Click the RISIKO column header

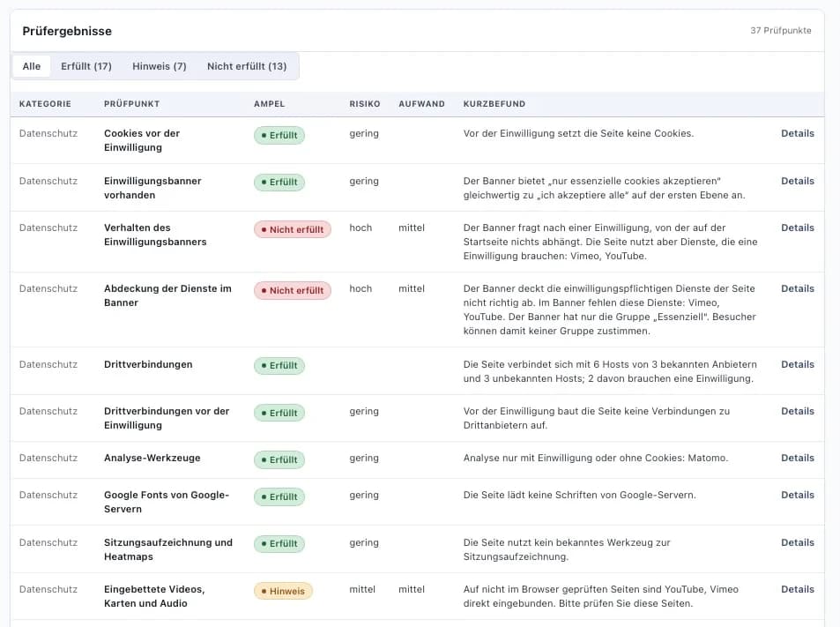(365, 104)
